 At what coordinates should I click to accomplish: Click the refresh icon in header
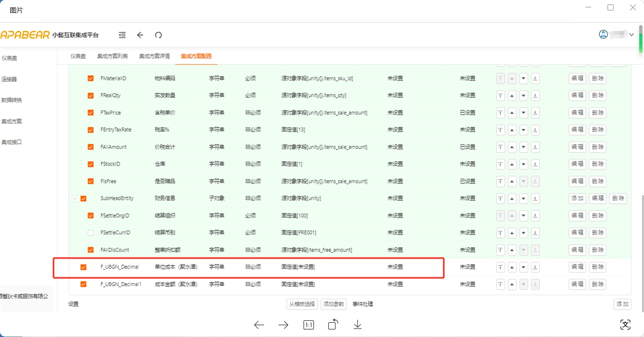point(158,35)
